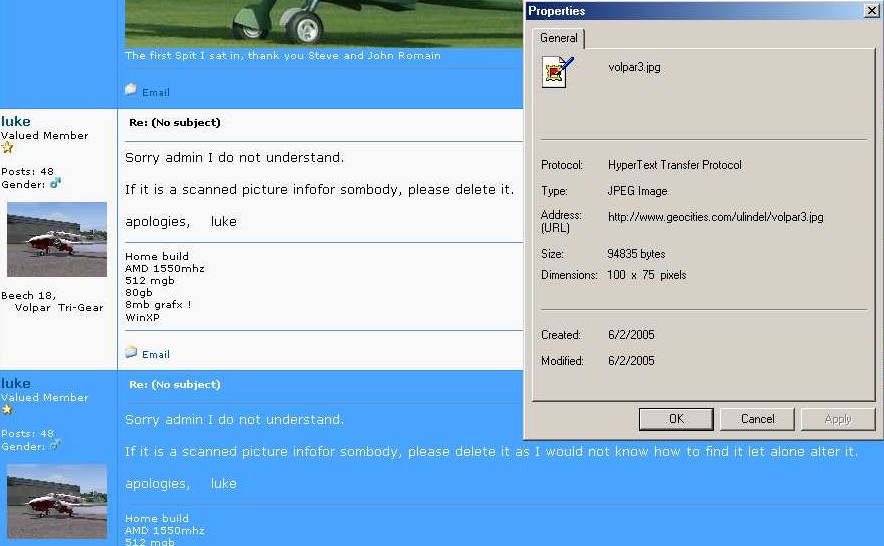The image size is (884, 546).
Task: Select the General tab in Properties
Action: (x=559, y=38)
